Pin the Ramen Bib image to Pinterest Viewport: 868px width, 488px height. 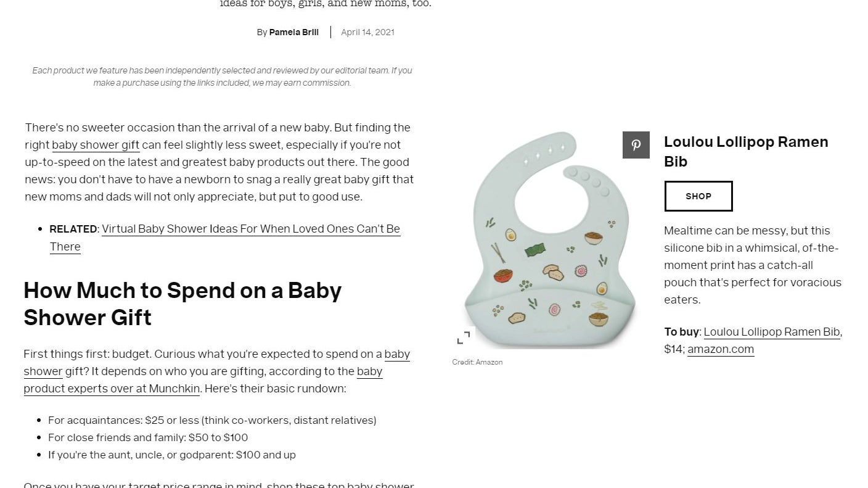tap(636, 145)
